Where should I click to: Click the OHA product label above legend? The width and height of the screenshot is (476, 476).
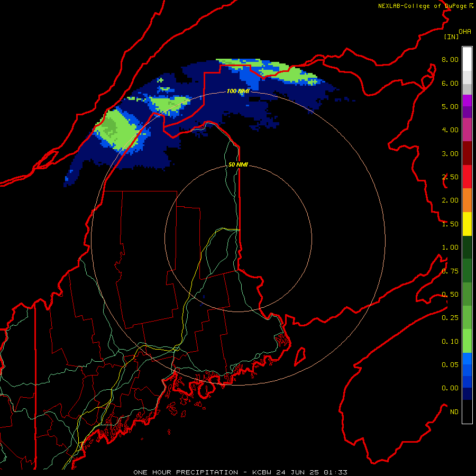465,31
